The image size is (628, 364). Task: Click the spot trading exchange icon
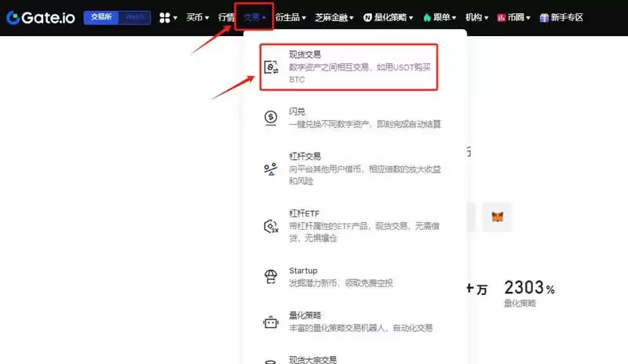click(x=271, y=67)
